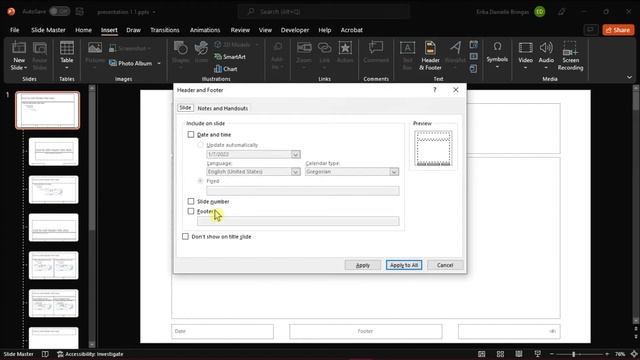This screenshot has width=640, height=360.
Task: Select the Fixed radio button
Action: [x=200, y=181]
